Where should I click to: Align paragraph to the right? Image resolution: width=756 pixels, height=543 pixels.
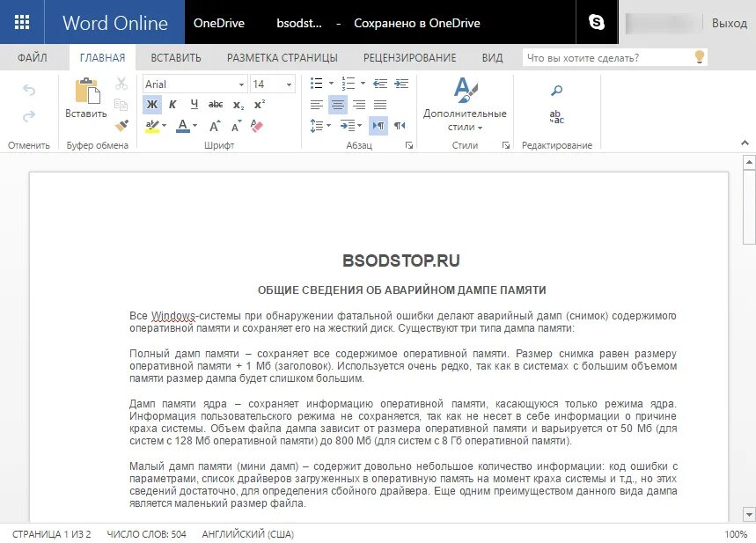[359, 105]
